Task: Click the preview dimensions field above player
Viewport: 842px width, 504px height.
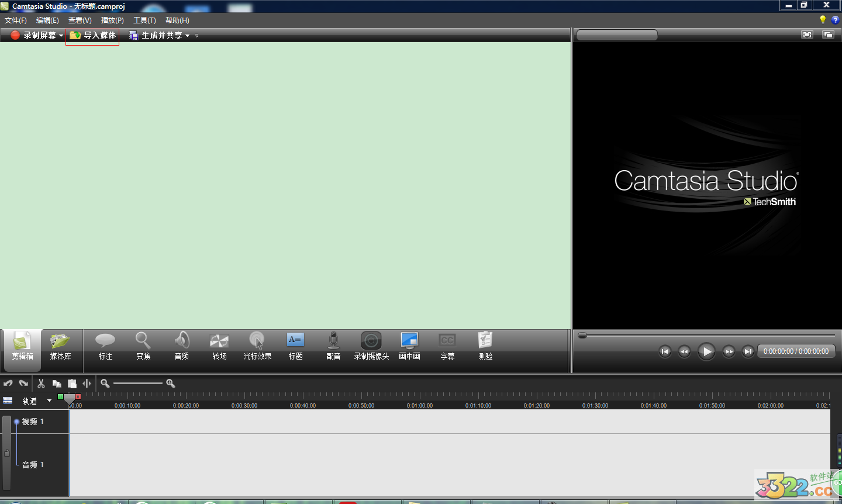Action: coord(617,35)
